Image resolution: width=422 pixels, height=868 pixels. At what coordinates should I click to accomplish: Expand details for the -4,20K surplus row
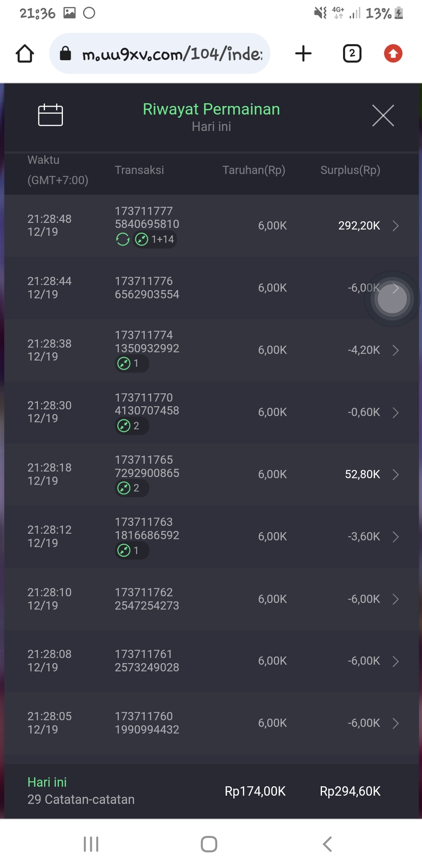395,350
